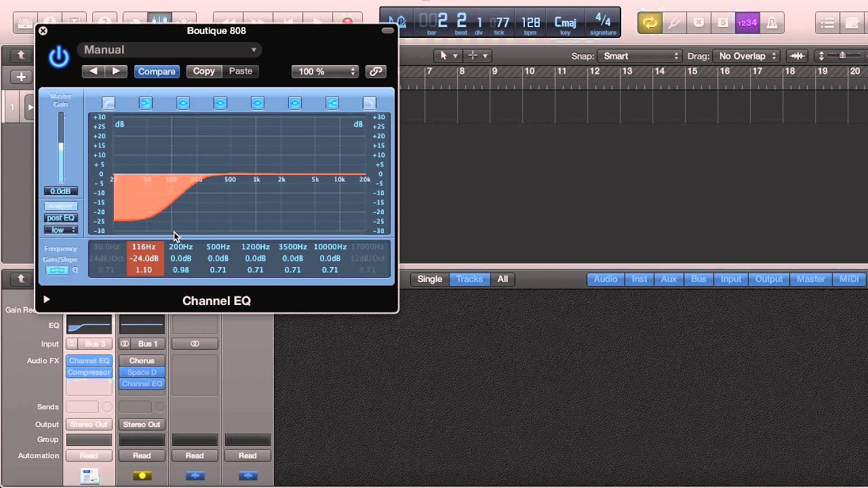Viewport: 868px width, 488px height.
Task: Click the Compare button
Action: tap(157, 71)
